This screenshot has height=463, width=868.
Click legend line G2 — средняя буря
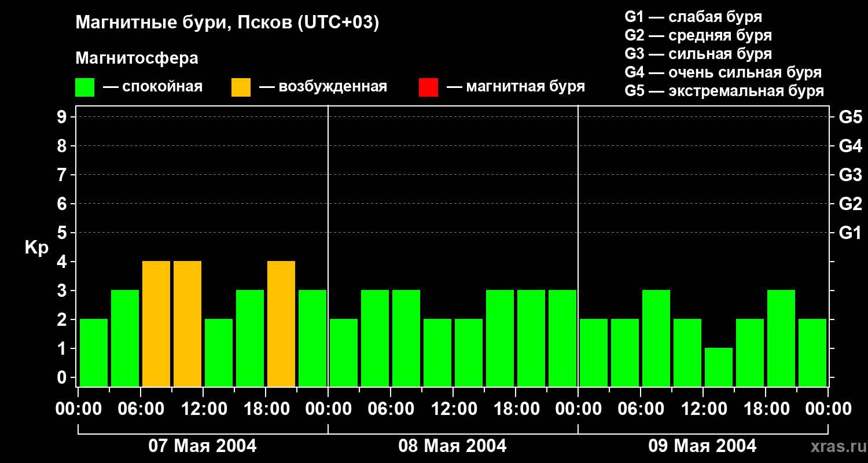[x=698, y=35]
